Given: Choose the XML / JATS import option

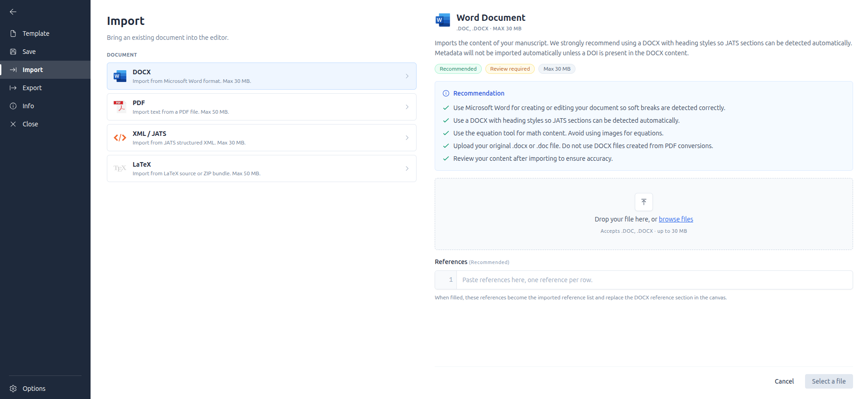Looking at the screenshot, I should tap(261, 138).
